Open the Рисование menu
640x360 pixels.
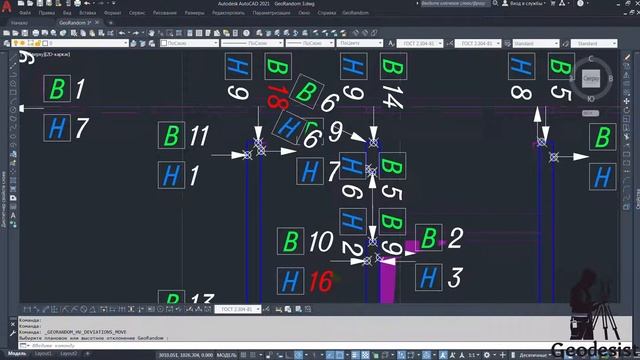tap(164, 13)
